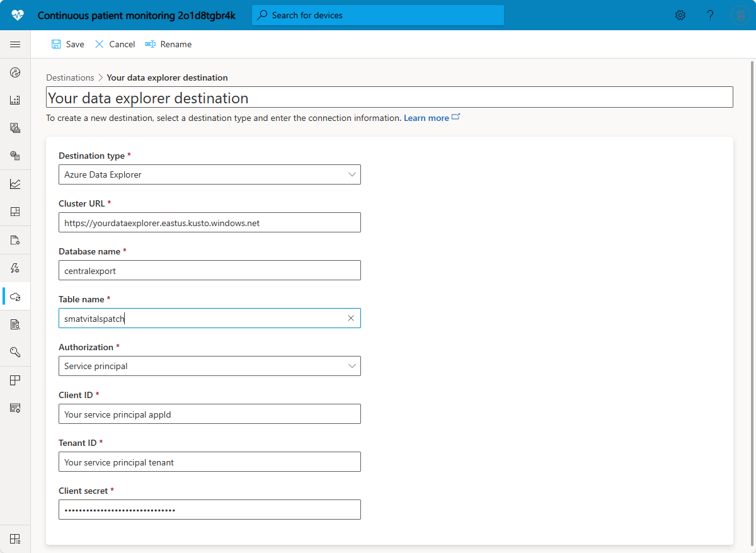Save the data explorer destination
Screen dimensions: 756x553
click(x=67, y=44)
